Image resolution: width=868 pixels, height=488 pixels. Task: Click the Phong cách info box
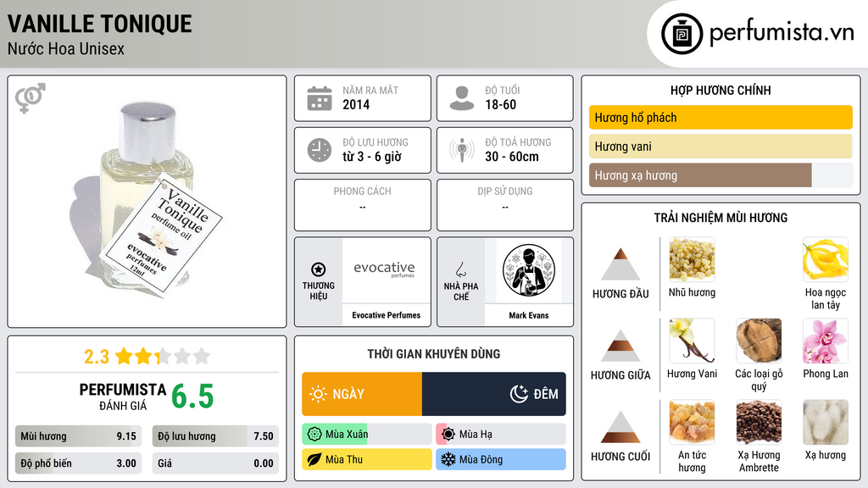pos(363,205)
